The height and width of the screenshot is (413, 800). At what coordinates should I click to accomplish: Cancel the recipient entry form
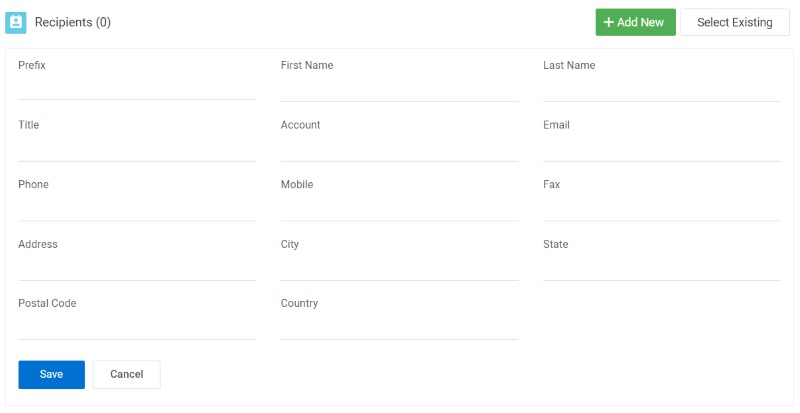tap(127, 374)
